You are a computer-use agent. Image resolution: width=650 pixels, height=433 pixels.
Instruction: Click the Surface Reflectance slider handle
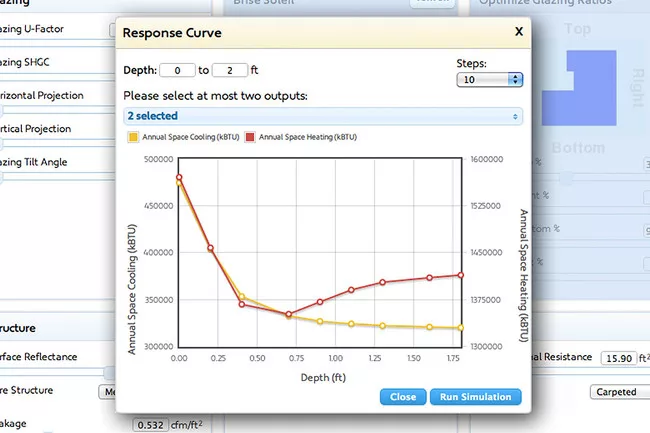(109, 373)
